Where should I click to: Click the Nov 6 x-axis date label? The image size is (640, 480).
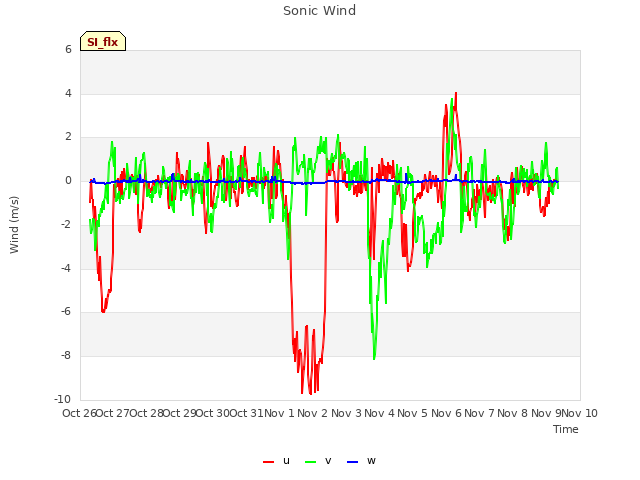coord(447,413)
